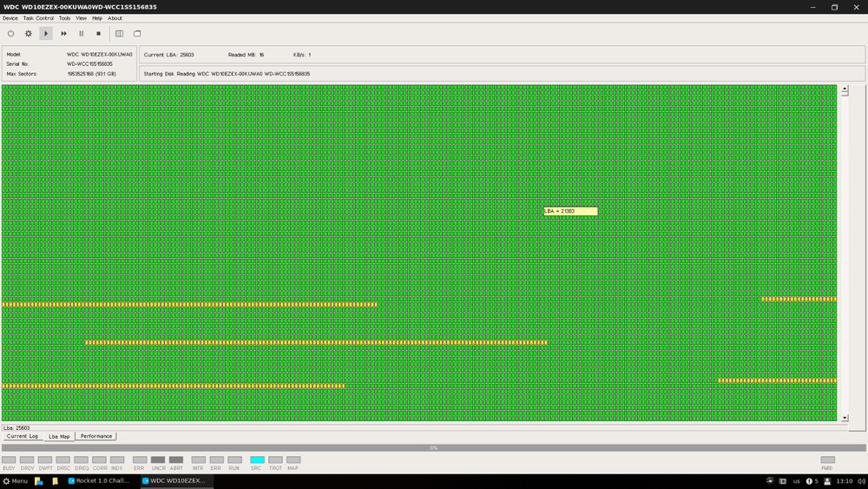The image size is (868, 489).
Task: Click the volume icon in system tray
Action: click(x=861, y=481)
